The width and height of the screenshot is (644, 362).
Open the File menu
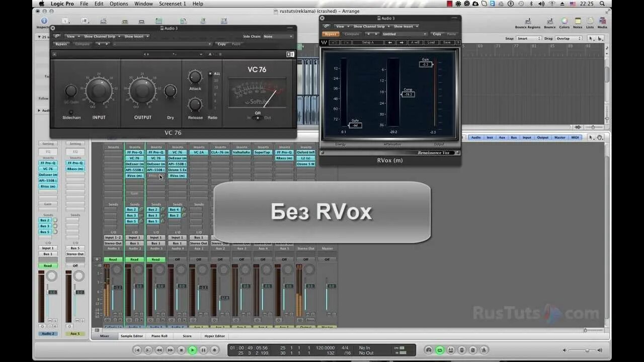84,4
